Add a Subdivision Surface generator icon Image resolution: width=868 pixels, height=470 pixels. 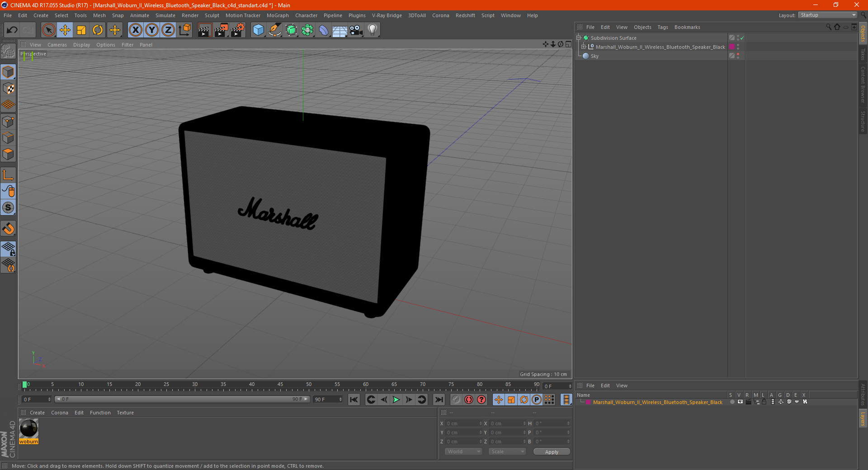click(291, 30)
